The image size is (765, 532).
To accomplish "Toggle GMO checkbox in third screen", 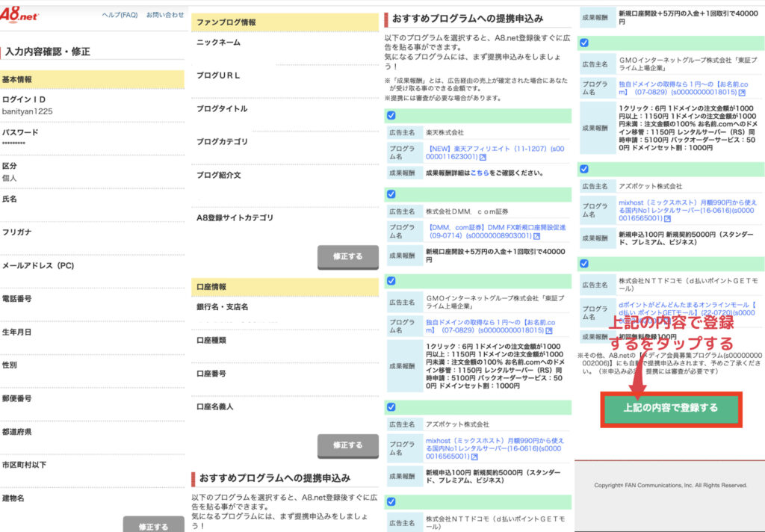I will coord(391,281).
